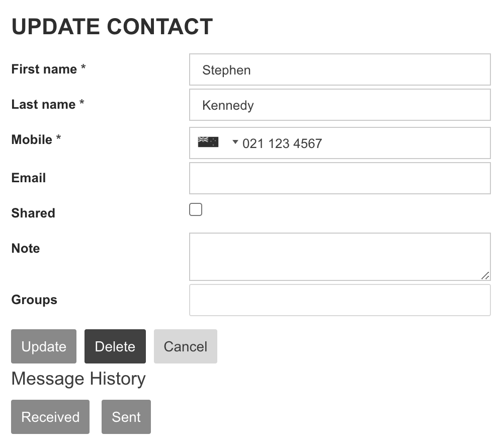
Task: Show Sent message history
Action: [x=126, y=417]
